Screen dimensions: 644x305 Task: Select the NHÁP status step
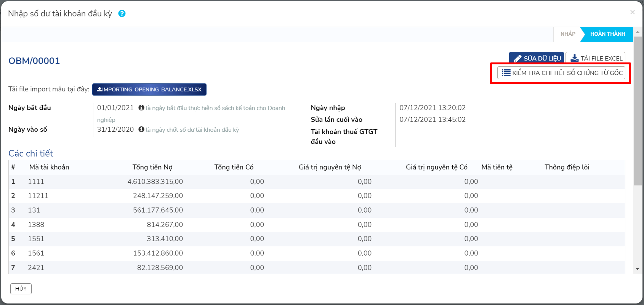tap(567, 34)
